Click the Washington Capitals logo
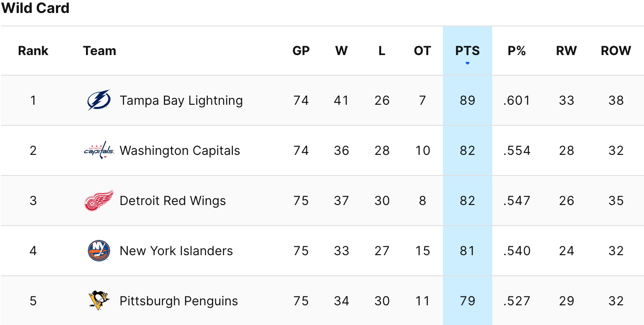644x325 pixels. tap(99, 150)
